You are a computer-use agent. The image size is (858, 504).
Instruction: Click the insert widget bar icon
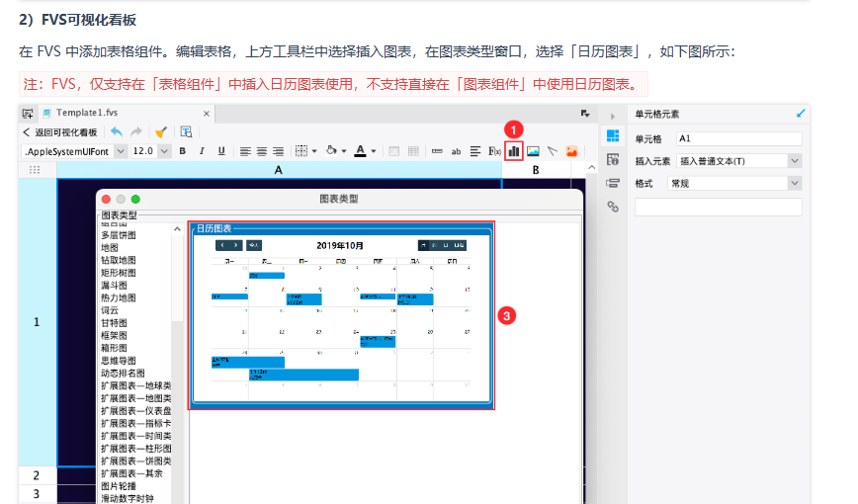[437, 151]
